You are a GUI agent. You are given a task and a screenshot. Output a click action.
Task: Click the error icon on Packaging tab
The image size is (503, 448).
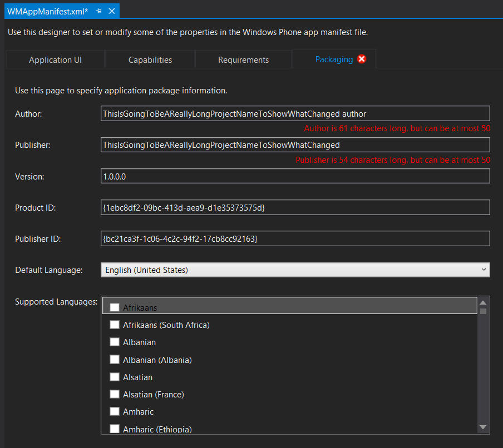[362, 59]
